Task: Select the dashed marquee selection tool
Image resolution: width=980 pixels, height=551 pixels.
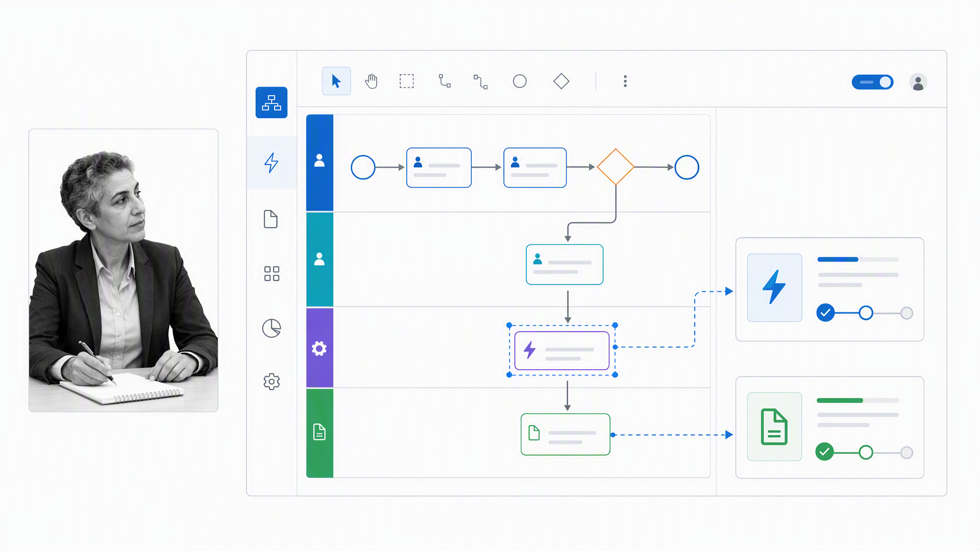Action: [x=407, y=81]
